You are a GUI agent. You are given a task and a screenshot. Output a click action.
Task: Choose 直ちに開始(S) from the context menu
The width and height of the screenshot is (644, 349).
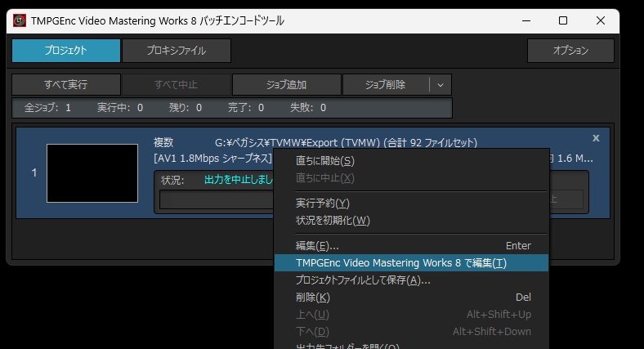click(324, 161)
